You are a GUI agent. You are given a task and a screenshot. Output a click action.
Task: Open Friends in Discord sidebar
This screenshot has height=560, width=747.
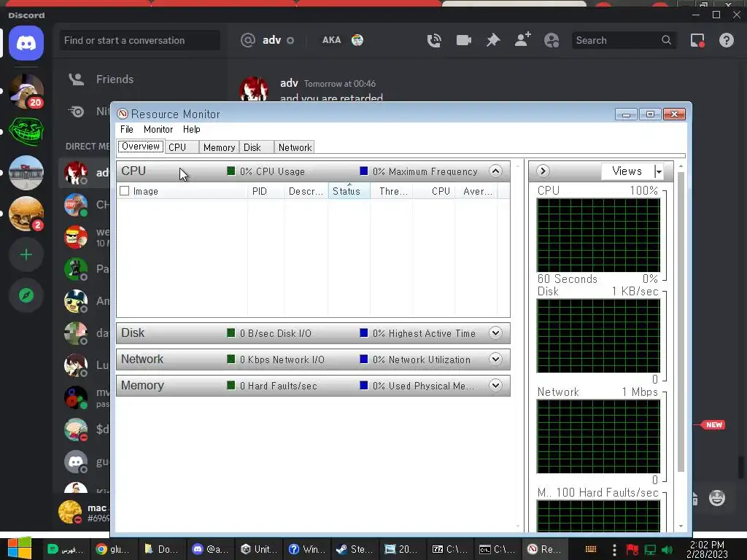[x=115, y=79]
